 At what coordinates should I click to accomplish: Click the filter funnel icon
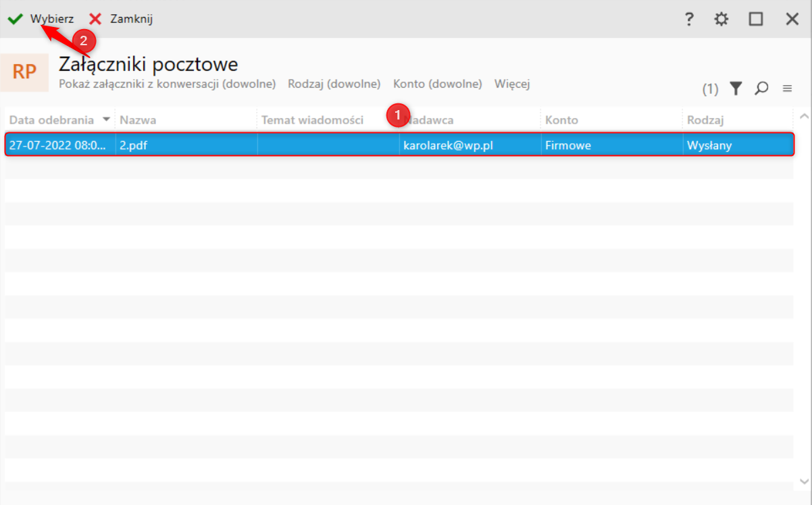(x=736, y=88)
